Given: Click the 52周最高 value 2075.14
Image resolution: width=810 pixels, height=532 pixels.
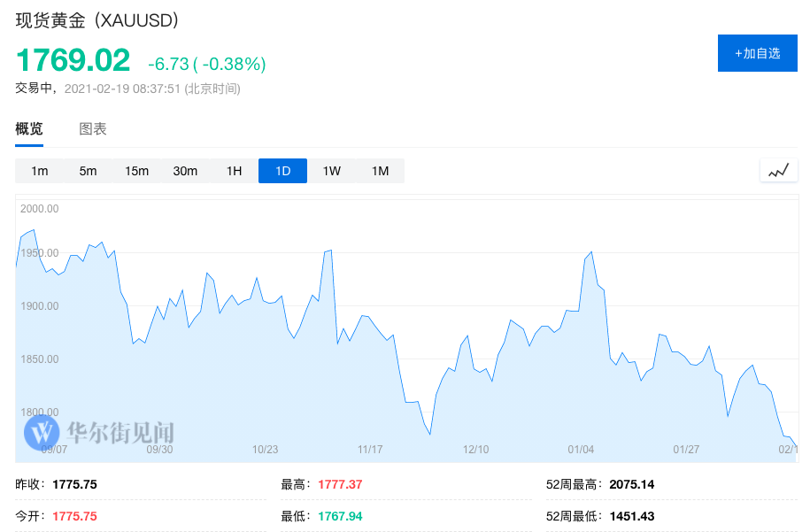Looking at the screenshot, I should [x=632, y=484].
